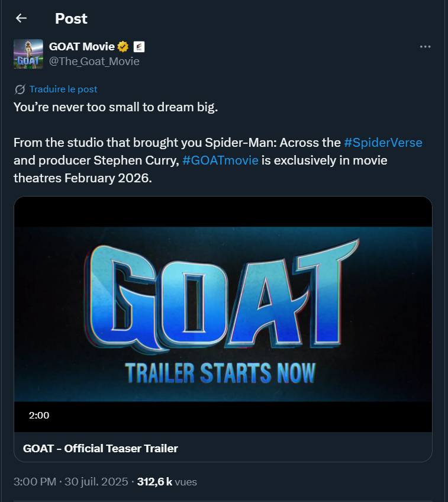The height and width of the screenshot is (502, 448).
Task: Open the GOAT Movie profile avatar
Action: (28, 54)
